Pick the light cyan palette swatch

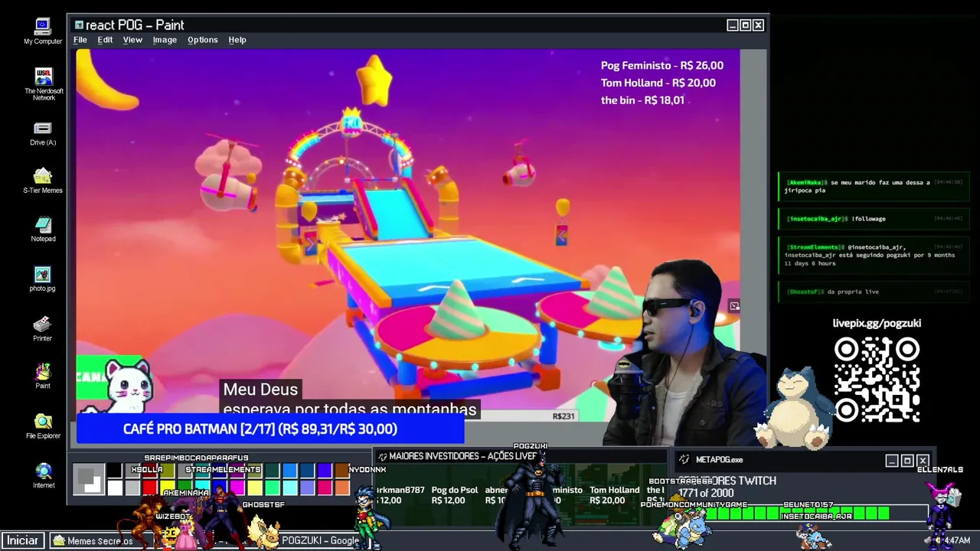point(289,487)
